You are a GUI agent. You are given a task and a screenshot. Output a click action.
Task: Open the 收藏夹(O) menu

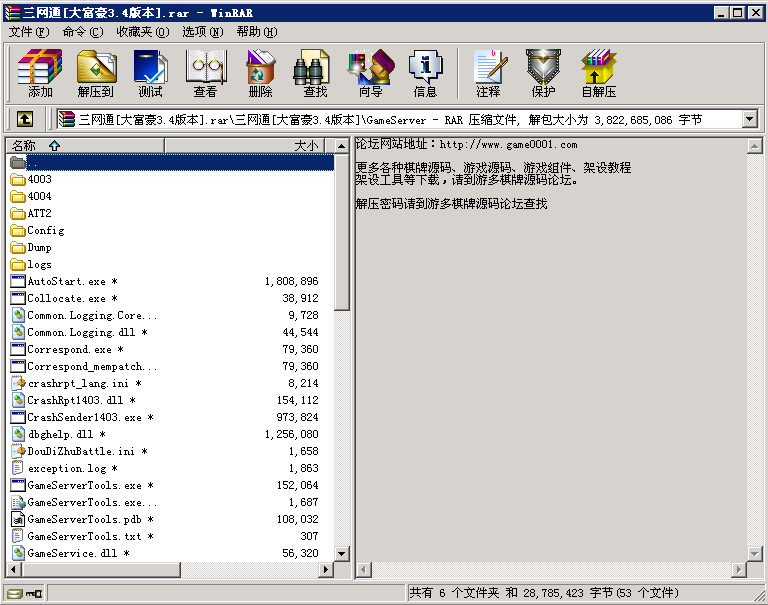[142, 31]
